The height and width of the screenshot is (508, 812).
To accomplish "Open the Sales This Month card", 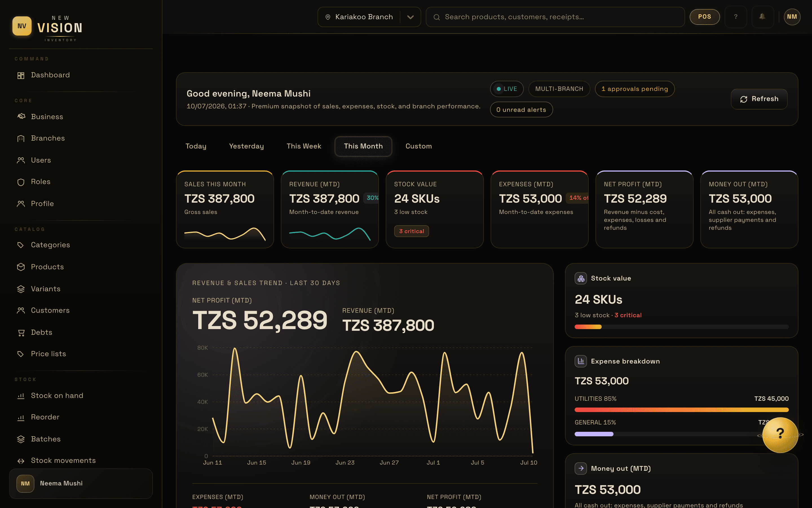I will [x=225, y=209].
